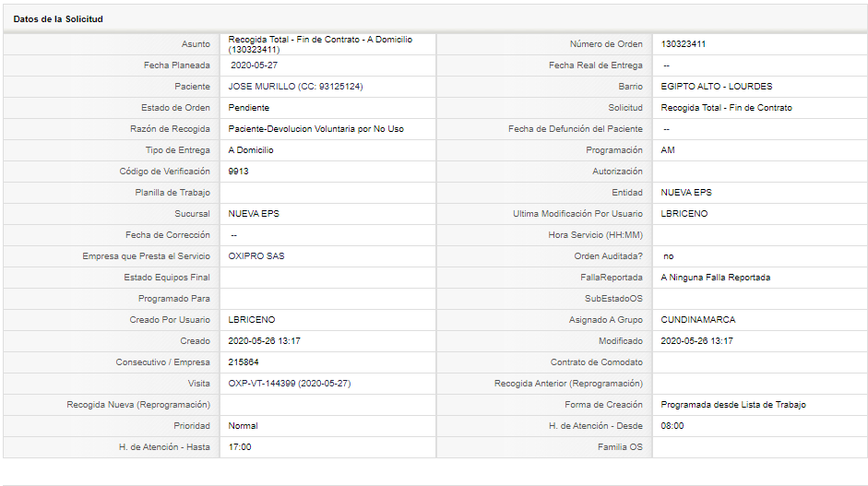
Task: Click the Datos de la Solicitud header
Action: coord(58,18)
